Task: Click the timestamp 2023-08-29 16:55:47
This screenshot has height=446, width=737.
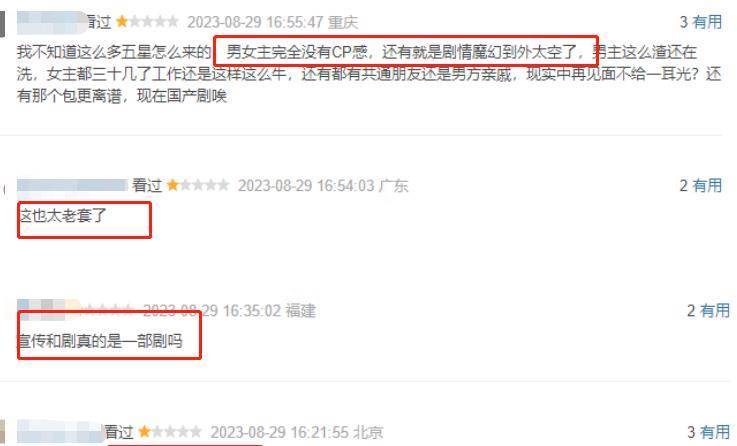Action: coord(255,22)
